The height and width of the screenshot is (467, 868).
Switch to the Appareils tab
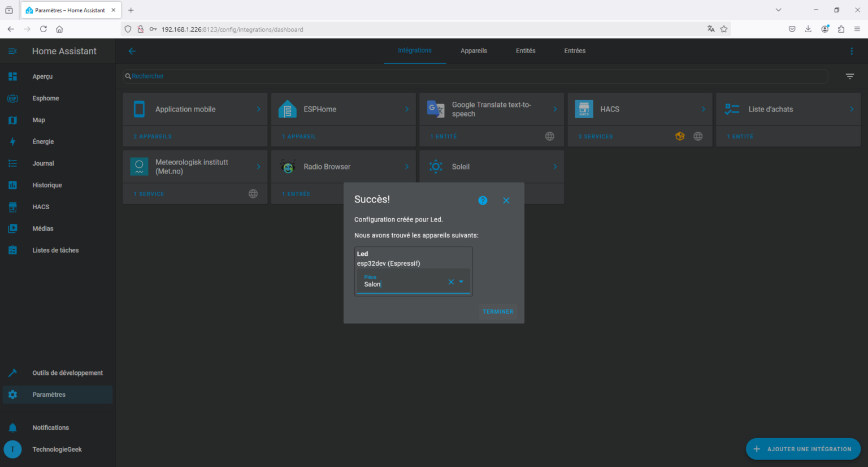(474, 50)
